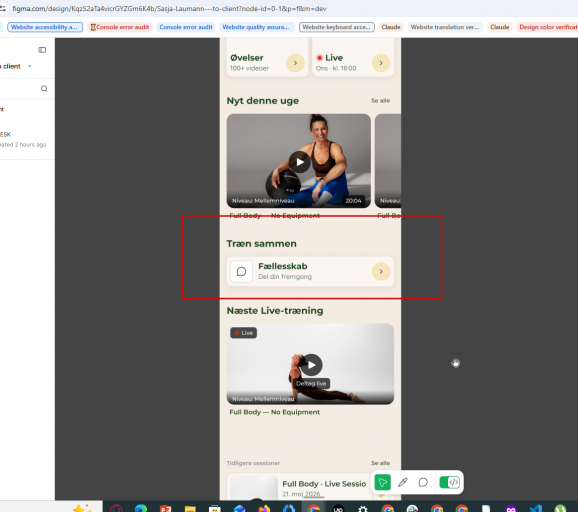Viewport: 578px width, 512px height.
Task: Click Niveau: Mellemniveau on first video
Action: [x=263, y=201]
